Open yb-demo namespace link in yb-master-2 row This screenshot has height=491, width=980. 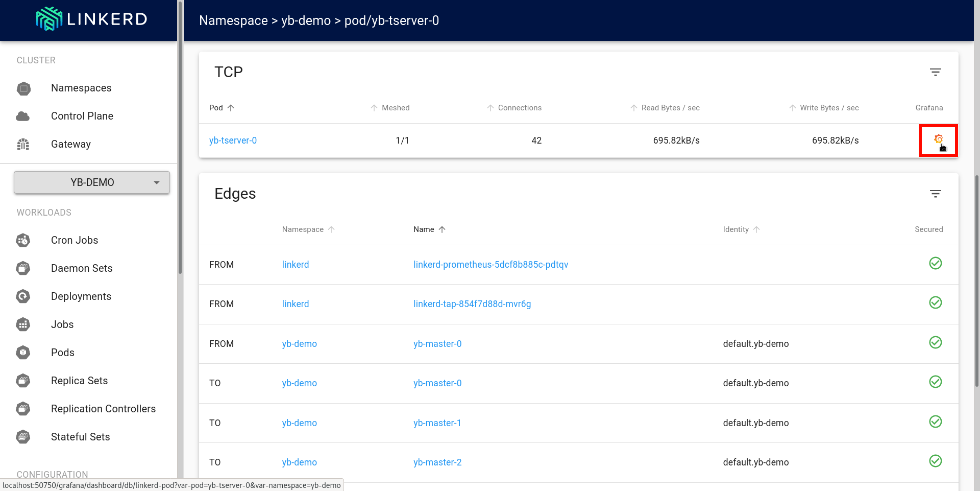(x=299, y=462)
